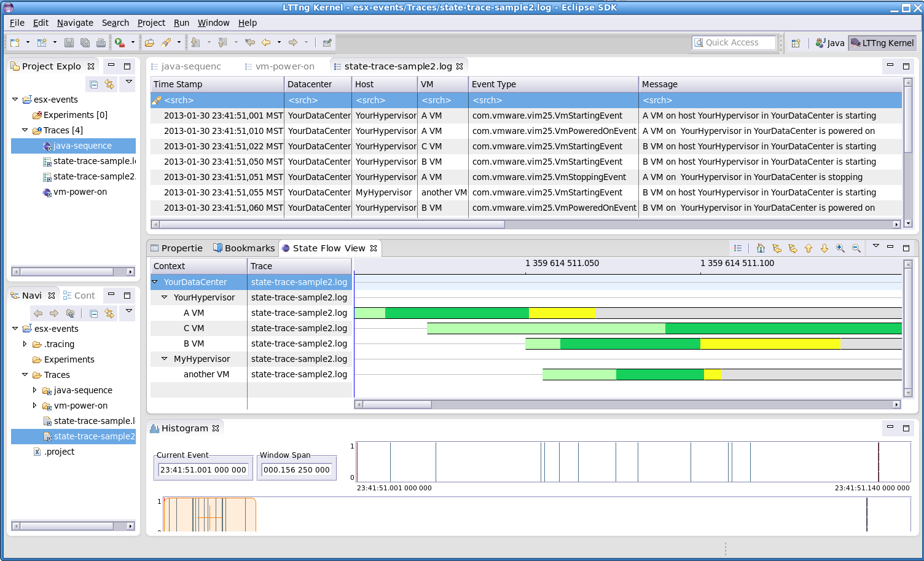Click the Window Span field
Viewport: 924px width, 561px height.
point(297,469)
